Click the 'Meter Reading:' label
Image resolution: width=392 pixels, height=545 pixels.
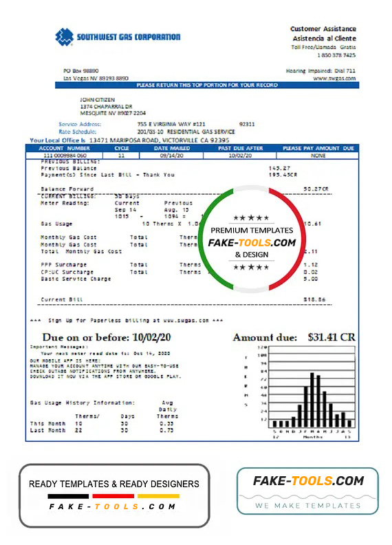[65, 203]
